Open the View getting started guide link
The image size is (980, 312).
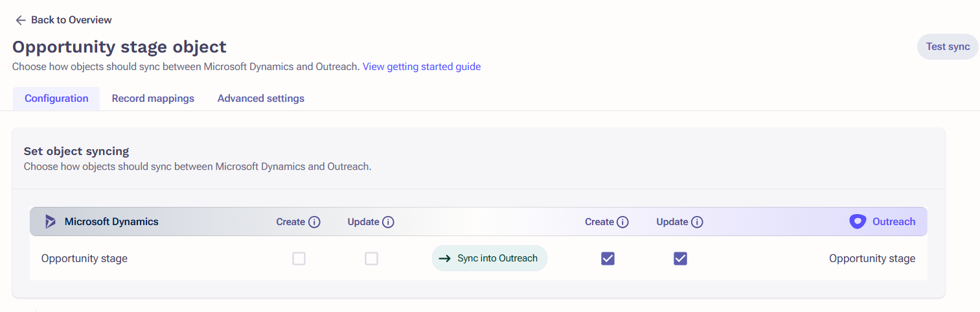422,67
